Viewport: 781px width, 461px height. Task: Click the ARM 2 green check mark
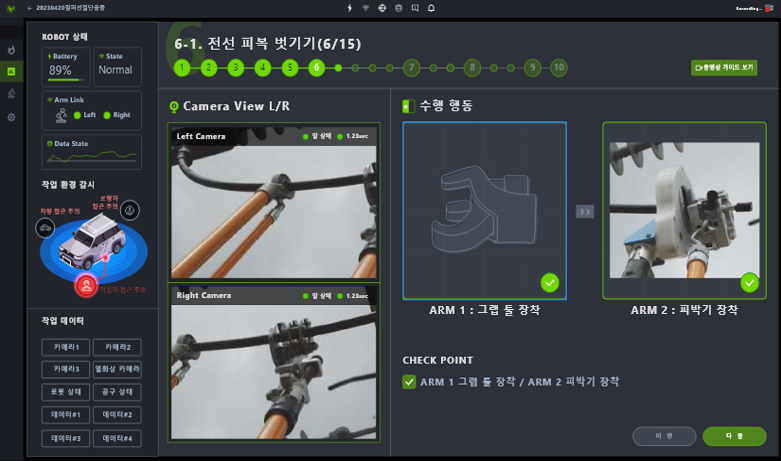[x=749, y=282]
